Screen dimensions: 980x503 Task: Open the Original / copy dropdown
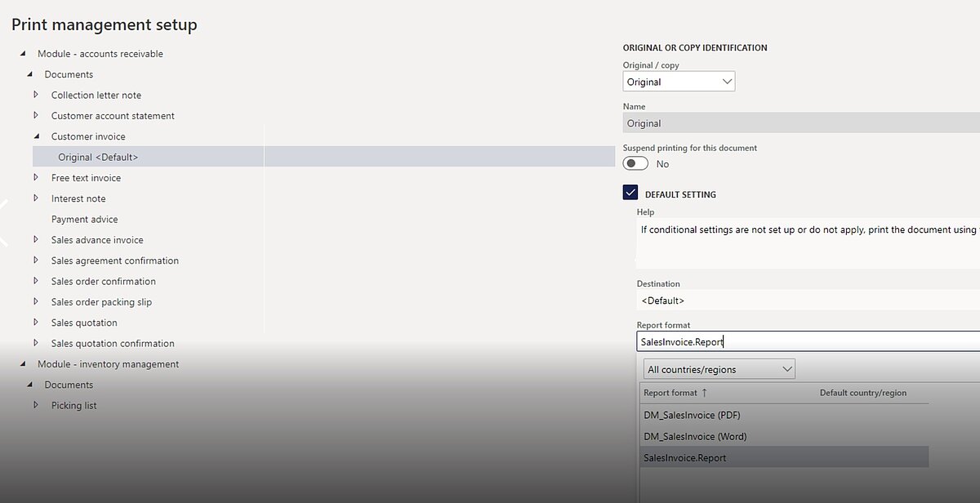click(679, 82)
